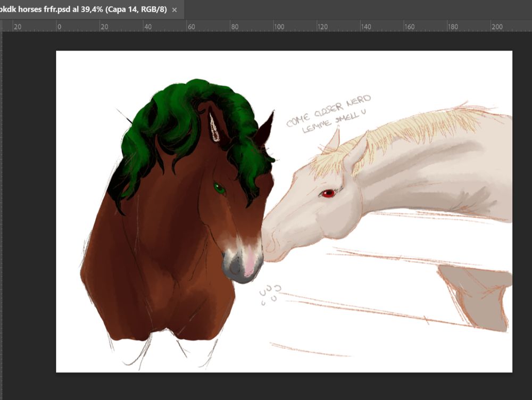The image size is (532, 400).
Task: Click the dark pasteboard below the canvas
Action: pyautogui.click(x=266, y=387)
